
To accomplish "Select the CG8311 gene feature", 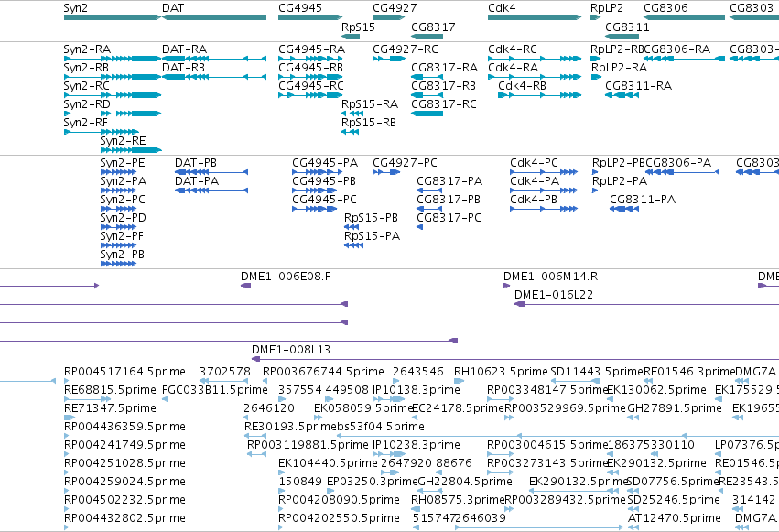I will (x=622, y=37).
